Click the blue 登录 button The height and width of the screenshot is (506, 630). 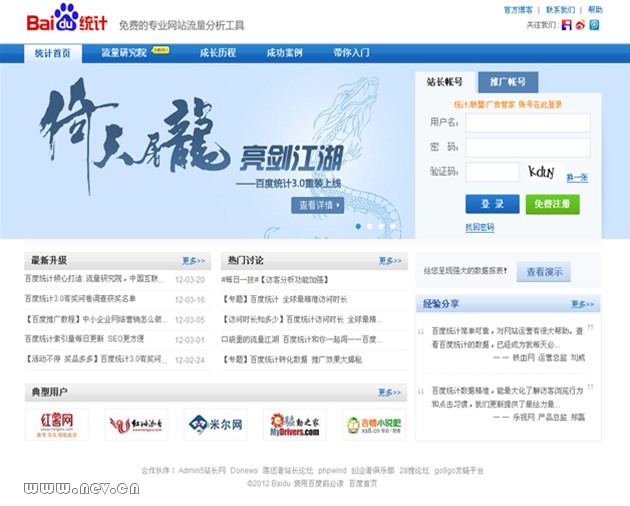(x=493, y=204)
